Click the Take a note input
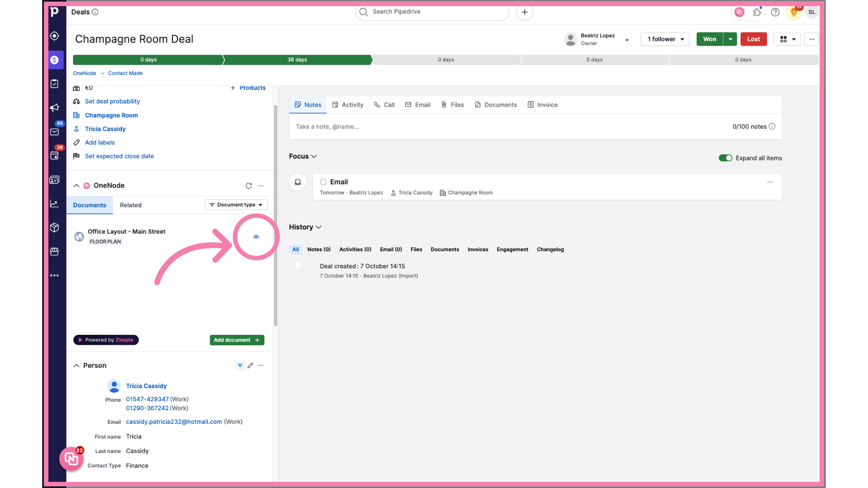The height and width of the screenshot is (488, 868). coord(511,127)
